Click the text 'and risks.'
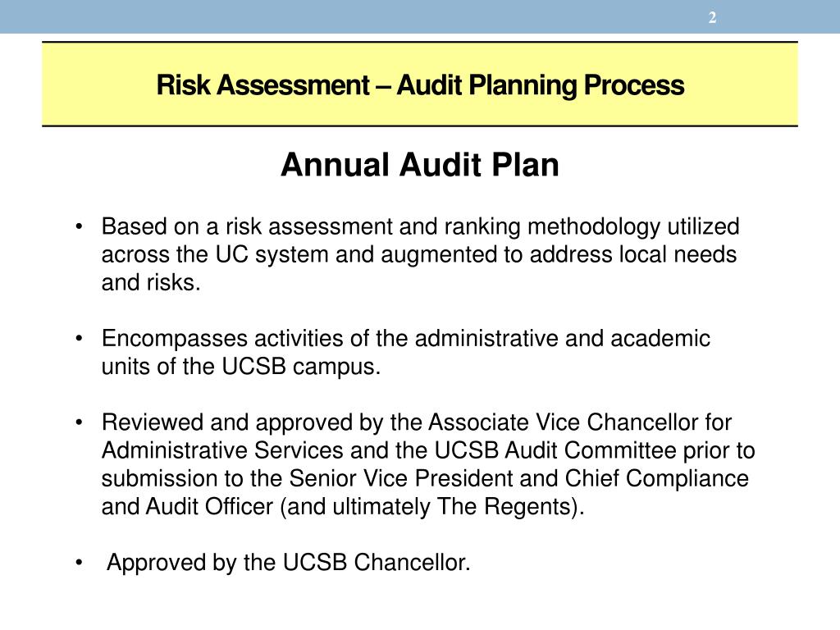Image resolution: width=840 pixels, height=630 pixels. coord(151,282)
